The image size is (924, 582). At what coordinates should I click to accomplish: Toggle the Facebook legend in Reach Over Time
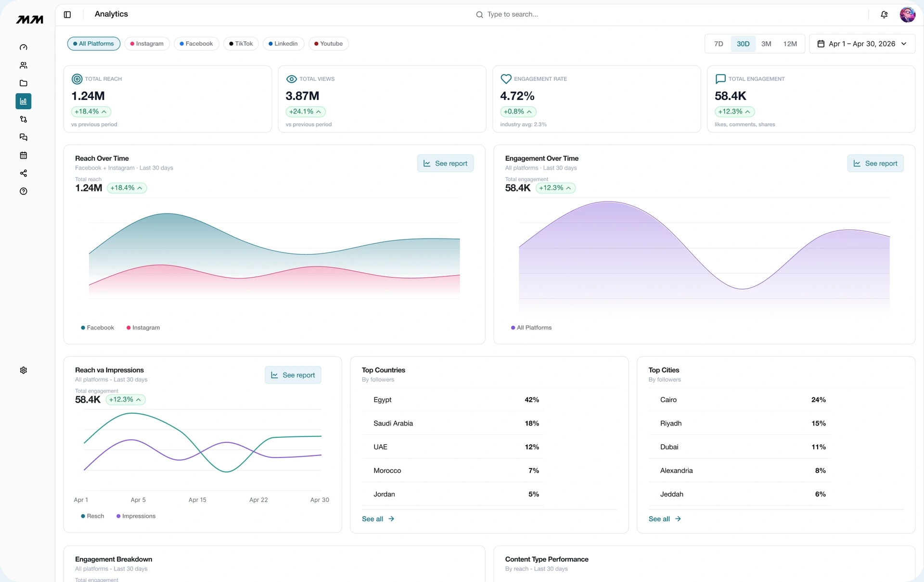click(97, 328)
